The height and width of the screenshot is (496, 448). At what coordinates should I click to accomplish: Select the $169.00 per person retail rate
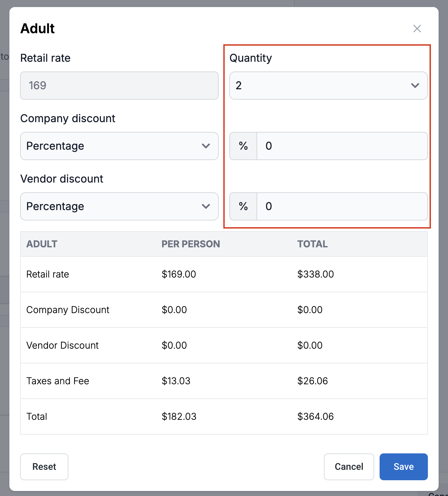coord(179,274)
